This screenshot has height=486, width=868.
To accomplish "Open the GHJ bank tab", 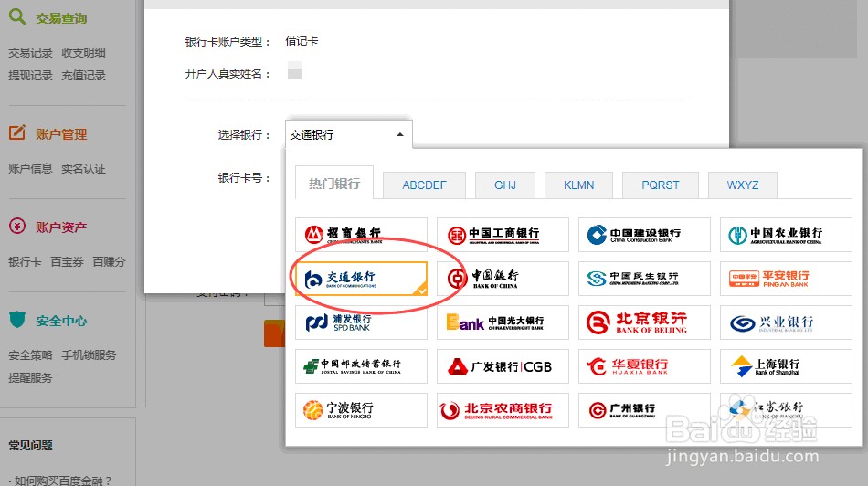I will (x=505, y=185).
